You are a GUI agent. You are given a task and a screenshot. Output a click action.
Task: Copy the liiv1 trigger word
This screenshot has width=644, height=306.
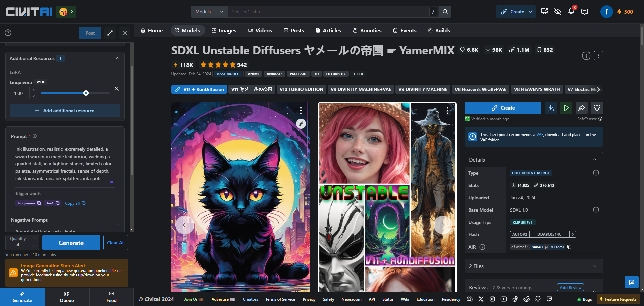[x=58, y=203]
